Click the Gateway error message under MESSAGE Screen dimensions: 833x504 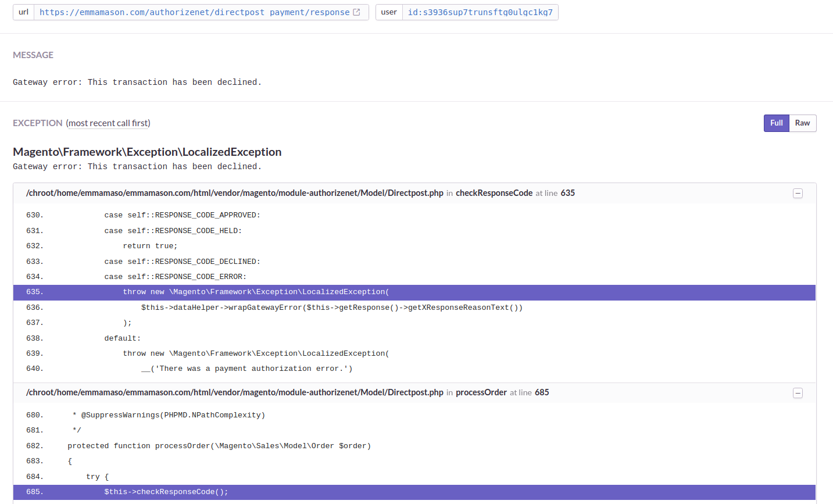tap(137, 82)
